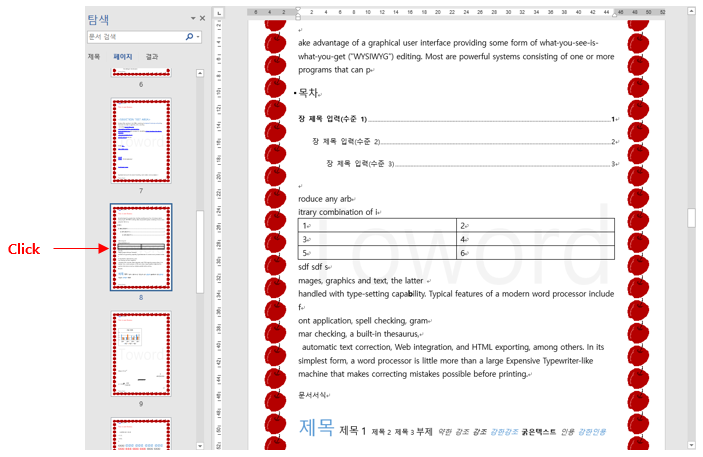
Task: Select the page 7 thumbnail
Action: click(x=141, y=139)
